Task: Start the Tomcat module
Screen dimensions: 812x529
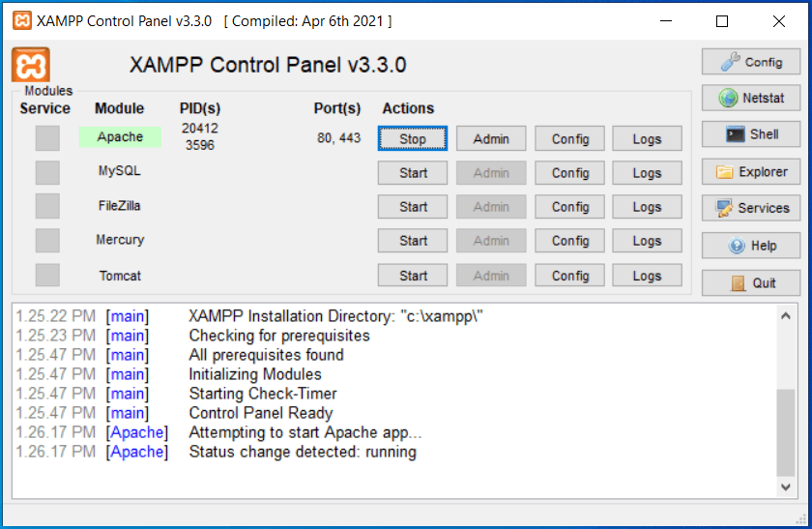Action: pyautogui.click(x=413, y=275)
